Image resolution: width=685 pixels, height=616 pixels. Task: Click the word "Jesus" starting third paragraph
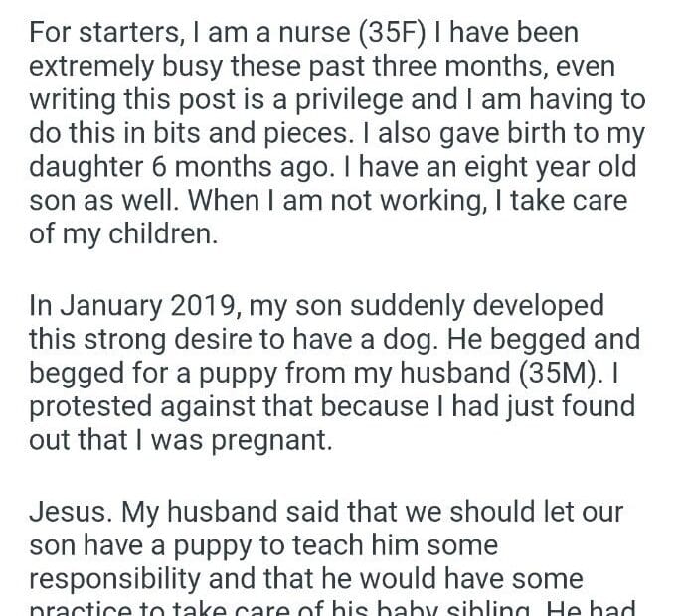click(x=68, y=514)
